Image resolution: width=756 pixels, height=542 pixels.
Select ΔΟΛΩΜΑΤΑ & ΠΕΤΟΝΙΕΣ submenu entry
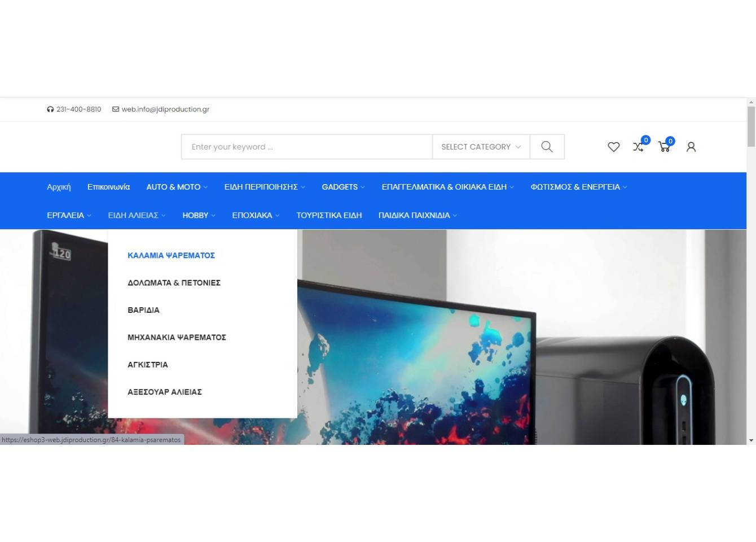(174, 283)
